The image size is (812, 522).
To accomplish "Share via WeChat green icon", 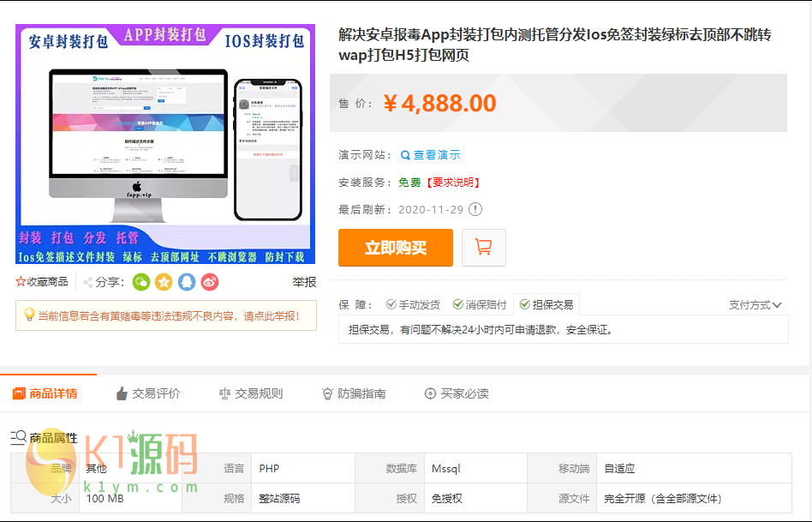I will click(141, 282).
